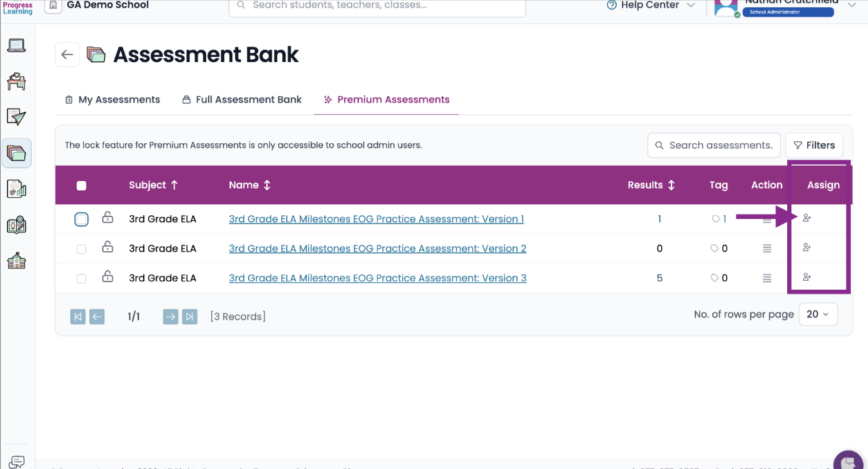Click the Assign icon for Version 2
The height and width of the screenshot is (469, 868).
coord(807,248)
